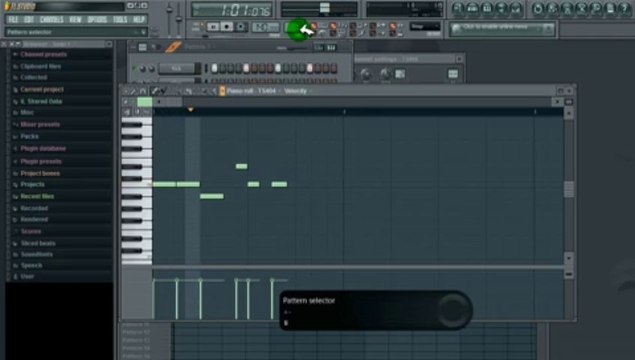
Task: Open the browser view shortcut icon
Action: pyautogui.click(x=502, y=8)
